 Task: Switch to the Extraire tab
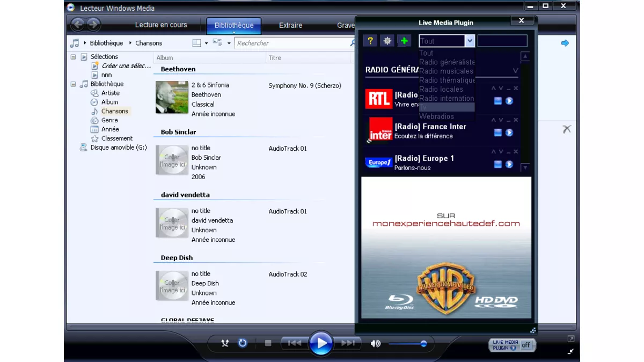tap(290, 25)
